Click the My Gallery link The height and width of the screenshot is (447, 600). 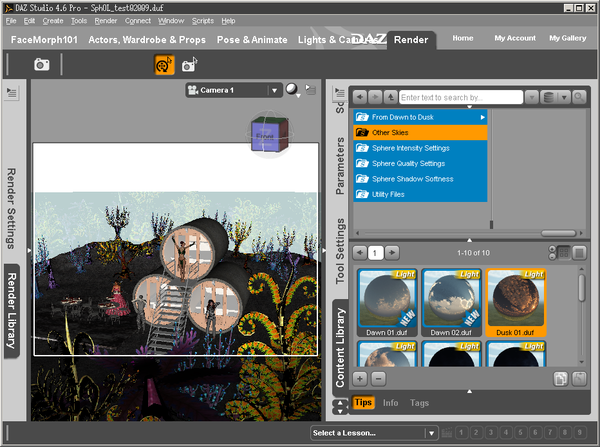(x=567, y=38)
